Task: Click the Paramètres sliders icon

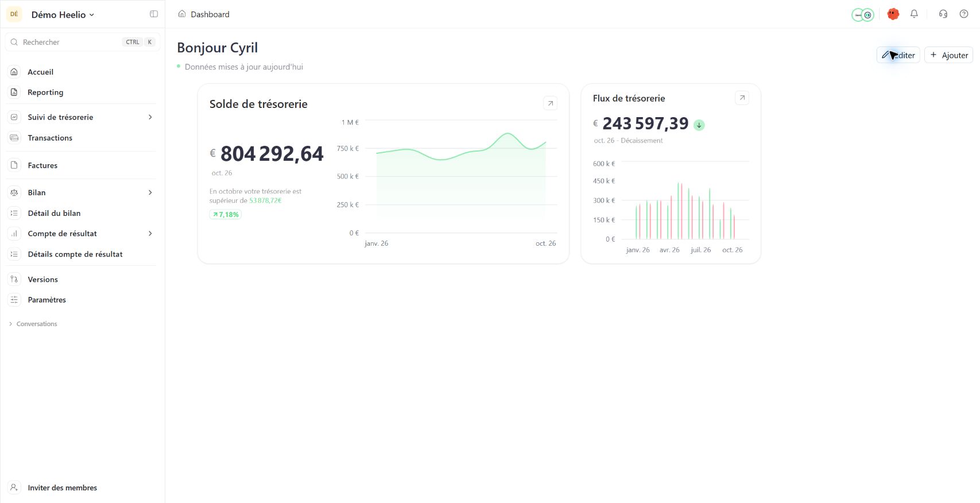Action: (x=14, y=300)
